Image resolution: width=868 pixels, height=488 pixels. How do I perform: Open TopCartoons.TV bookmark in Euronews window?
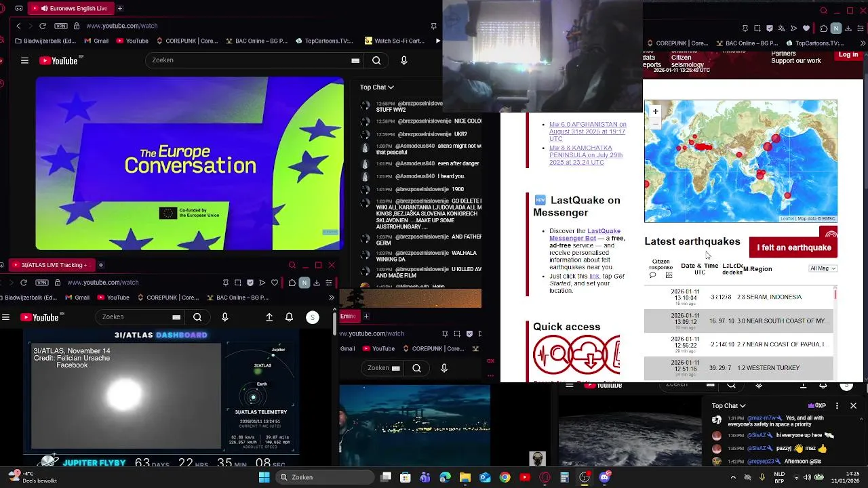pos(324,41)
